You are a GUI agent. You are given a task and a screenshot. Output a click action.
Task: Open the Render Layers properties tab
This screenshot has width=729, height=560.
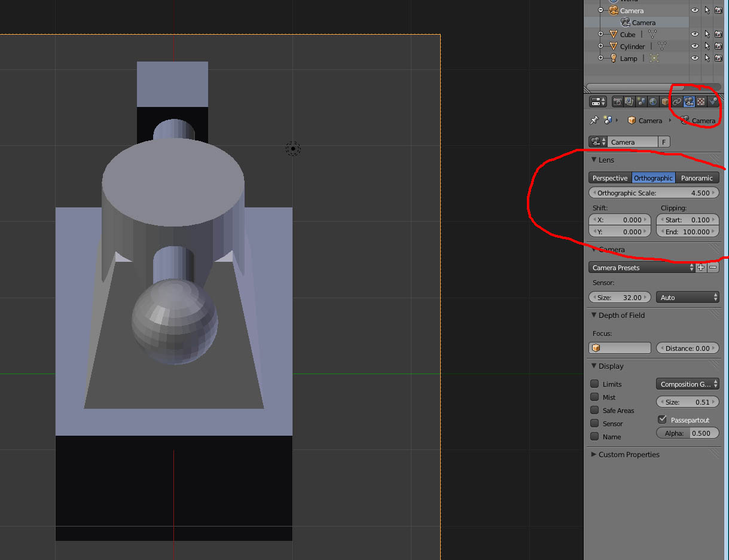coord(630,102)
